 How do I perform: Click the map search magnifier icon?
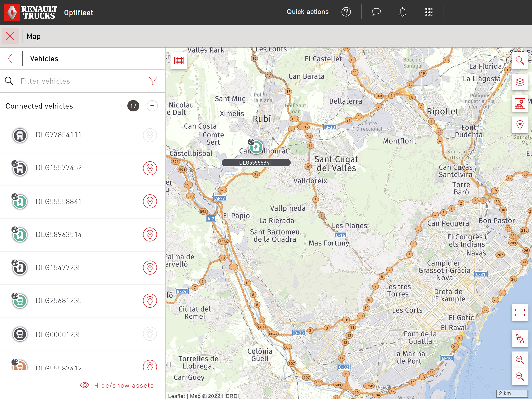click(520, 61)
